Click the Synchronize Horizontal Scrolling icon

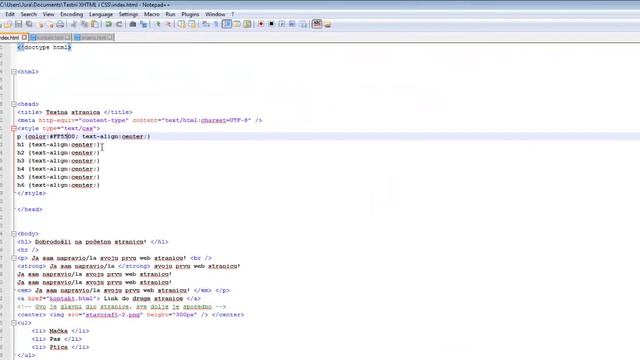(x=192, y=24)
